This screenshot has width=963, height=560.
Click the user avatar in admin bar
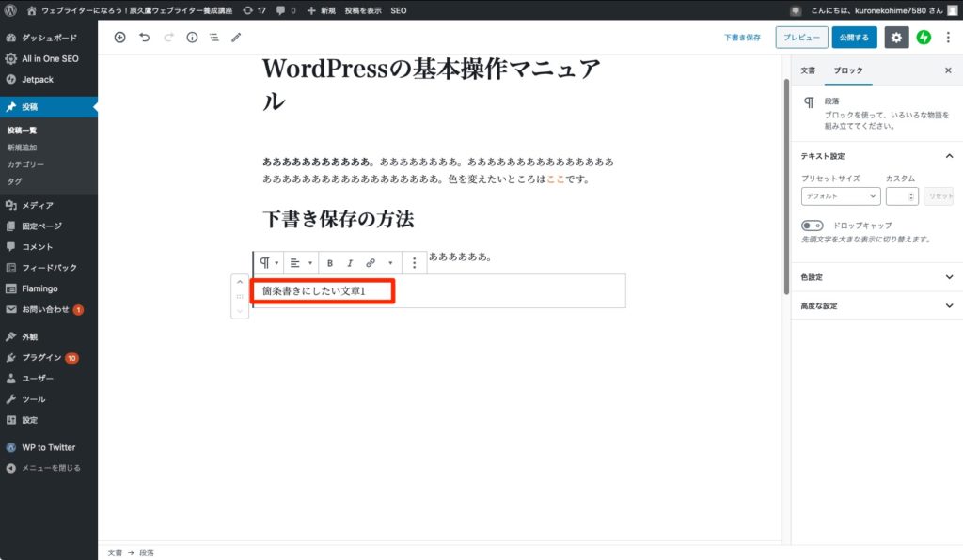[952, 10]
